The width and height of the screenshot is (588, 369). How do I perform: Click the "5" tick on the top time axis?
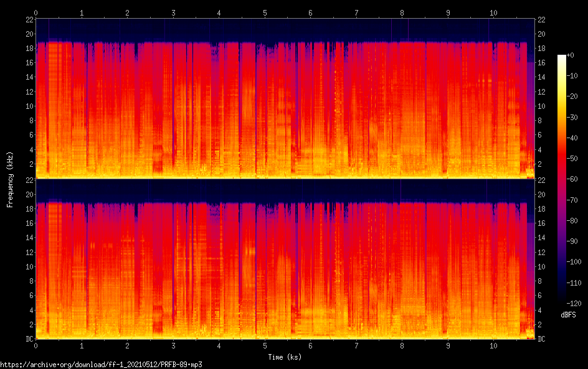tap(265, 12)
